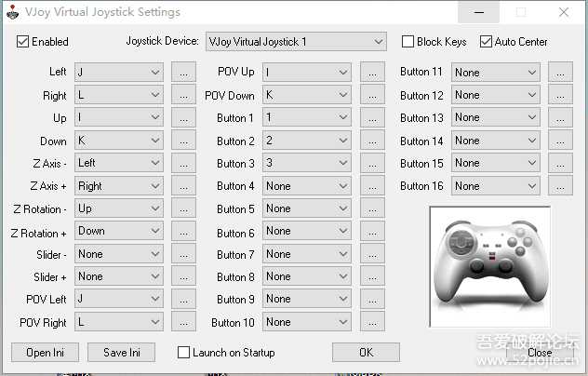Screen dimensions: 588x376
Task: Open key picker for Button 16
Action: tap(560, 186)
